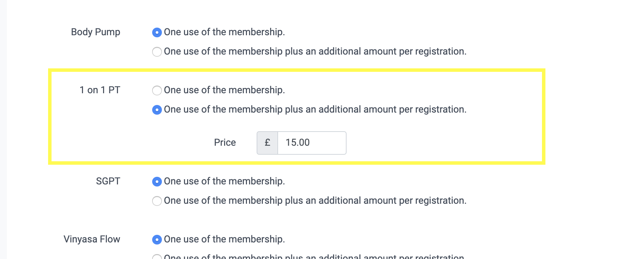
Task: Click 1 on 1 PT 'plus an additional amount' text
Action: pyautogui.click(x=315, y=109)
